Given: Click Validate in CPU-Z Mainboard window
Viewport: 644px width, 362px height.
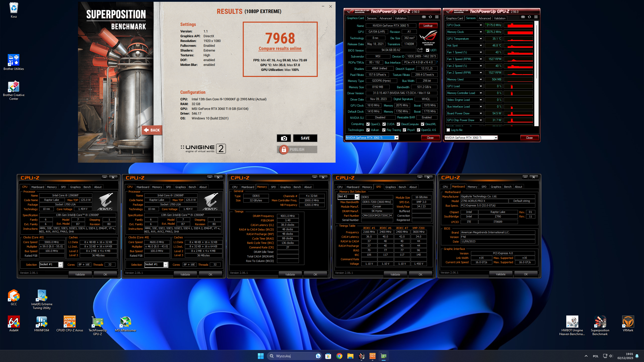Looking at the screenshot, I should [x=501, y=274].
